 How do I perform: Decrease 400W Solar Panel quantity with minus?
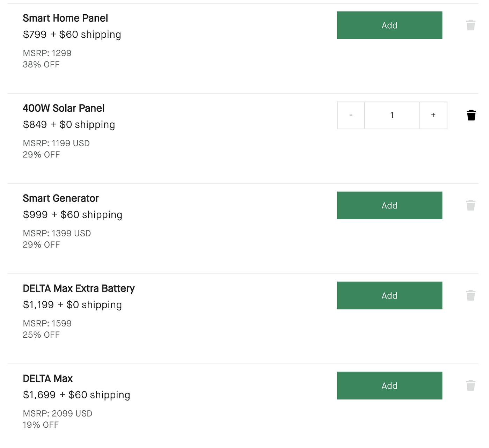point(351,115)
